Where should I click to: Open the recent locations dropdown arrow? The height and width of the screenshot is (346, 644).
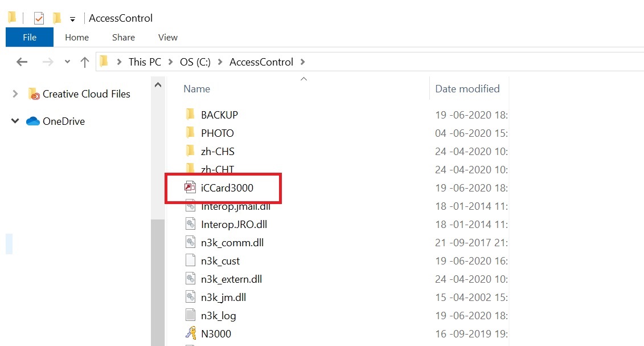click(67, 62)
